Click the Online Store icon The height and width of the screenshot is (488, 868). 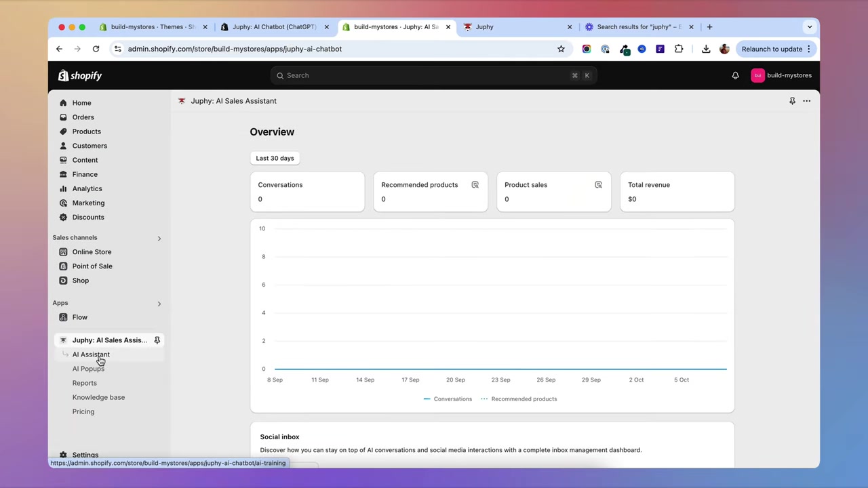(x=63, y=252)
